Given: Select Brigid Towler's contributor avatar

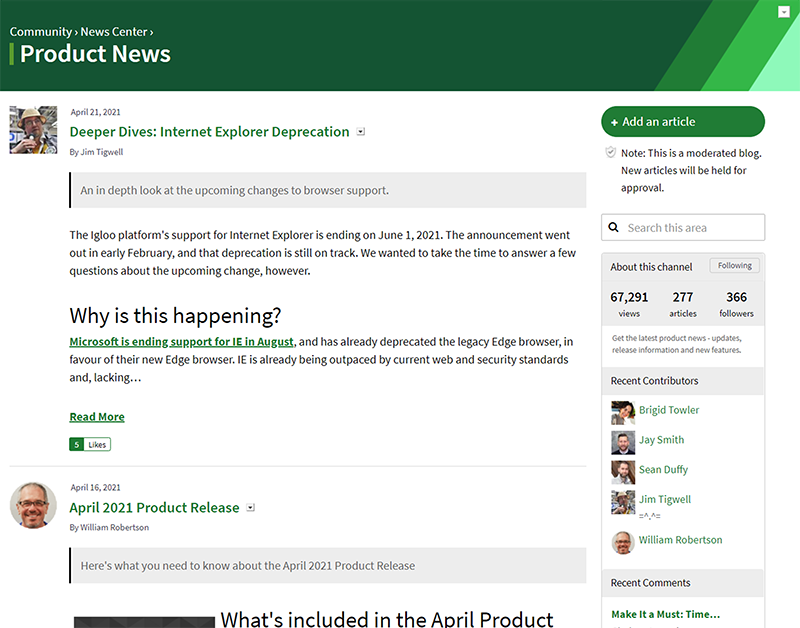Looking at the screenshot, I should [x=623, y=412].
